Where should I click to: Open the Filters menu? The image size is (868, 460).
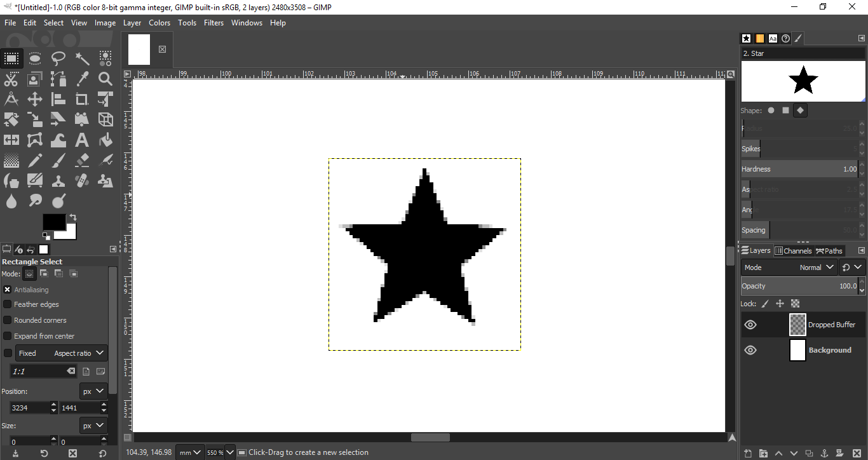[x=214, y=23]
